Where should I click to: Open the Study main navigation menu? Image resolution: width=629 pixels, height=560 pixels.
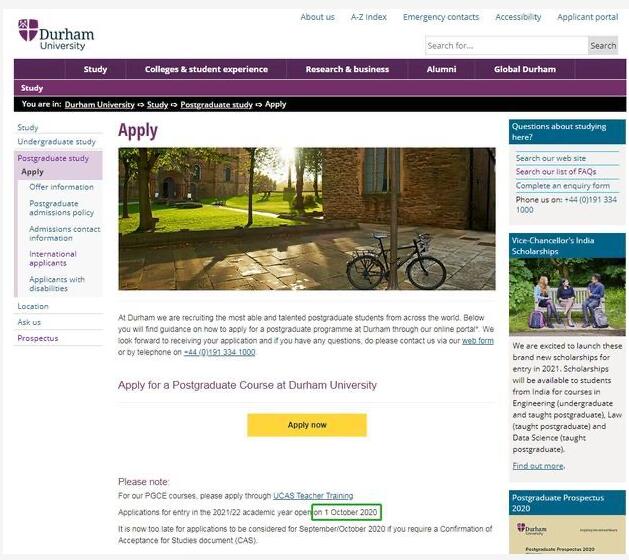(95, 69)
